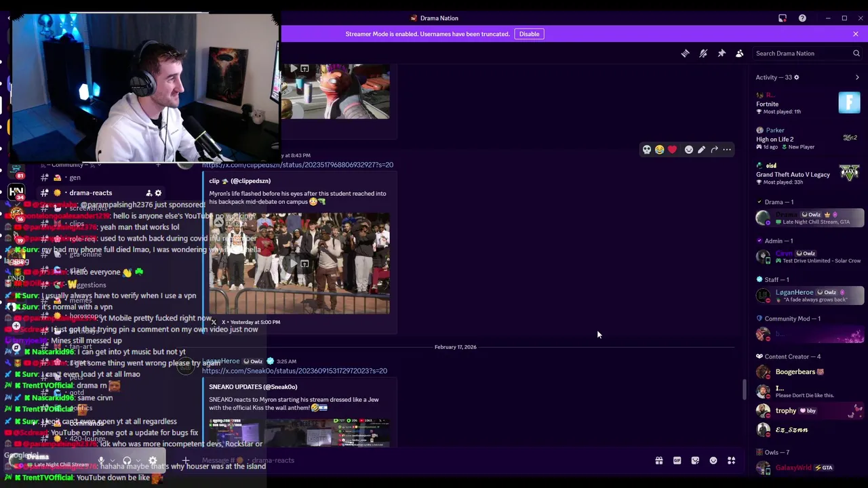Open trophy member profile
868x488 pixels.
click(808, 411)
